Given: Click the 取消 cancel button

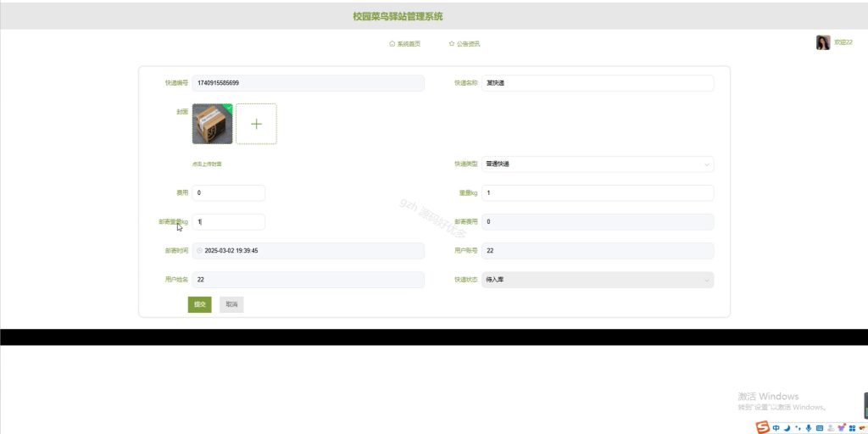Looking at the screenshot, I should (231, 304).
